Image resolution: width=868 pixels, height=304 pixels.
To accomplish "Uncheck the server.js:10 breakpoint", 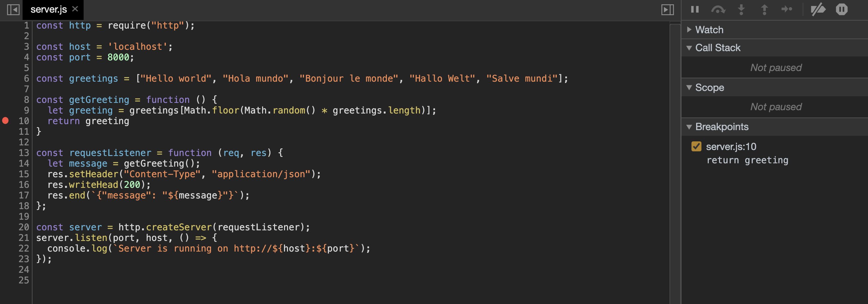I will 696,146.
